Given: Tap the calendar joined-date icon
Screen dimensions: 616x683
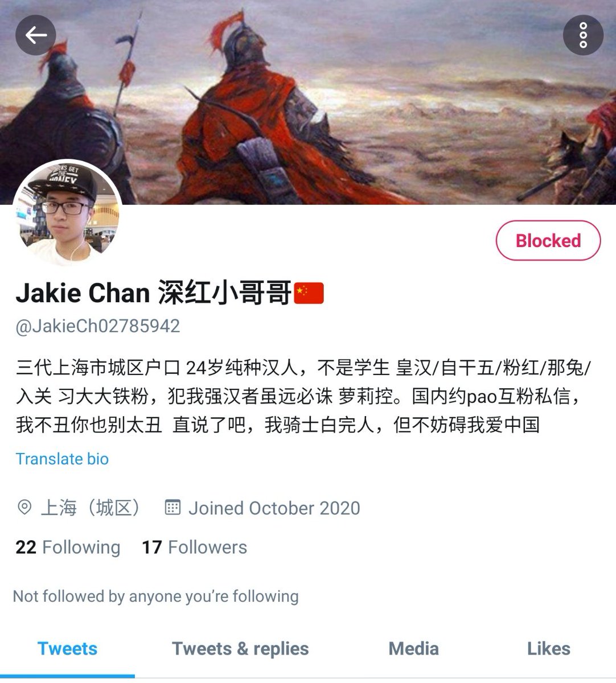Looking at the screenshot, I should 173,507.
